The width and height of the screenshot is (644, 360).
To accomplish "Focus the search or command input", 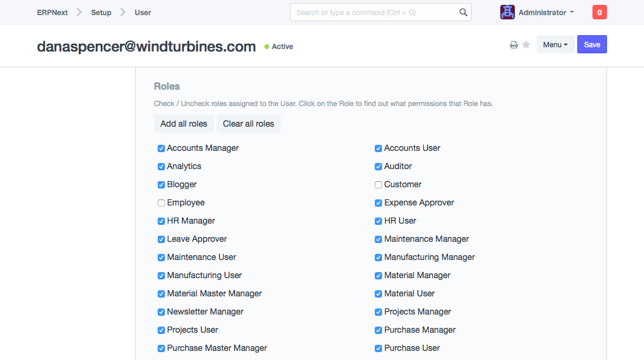I will (373, 12).
